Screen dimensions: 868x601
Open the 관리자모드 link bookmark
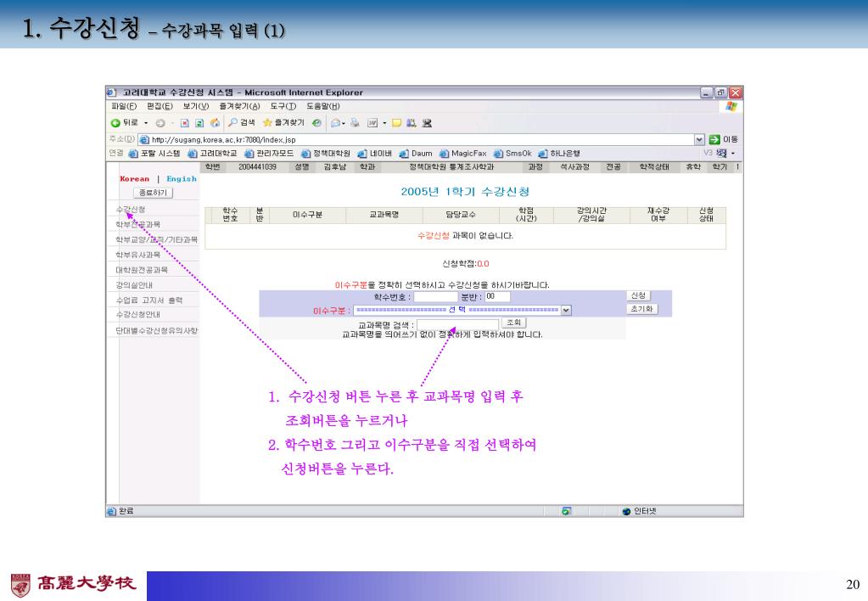[x=270, y=154]
